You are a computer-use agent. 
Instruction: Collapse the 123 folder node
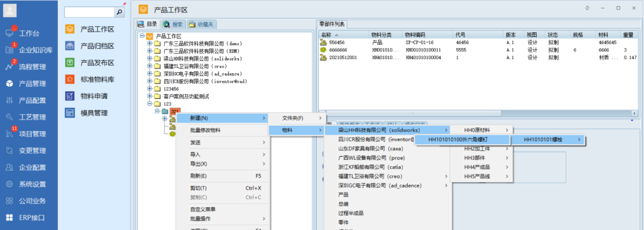(x=150, y=104)
